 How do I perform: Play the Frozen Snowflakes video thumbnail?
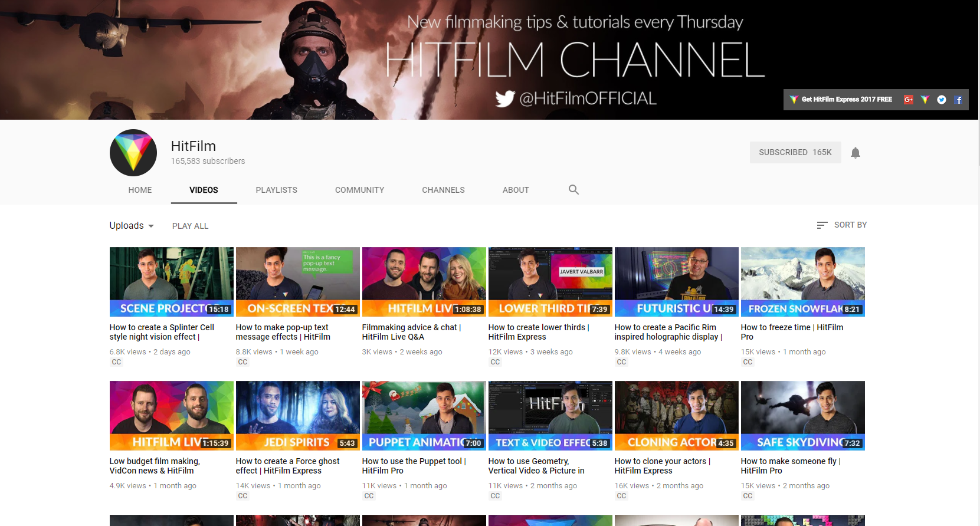pos(803,282)
